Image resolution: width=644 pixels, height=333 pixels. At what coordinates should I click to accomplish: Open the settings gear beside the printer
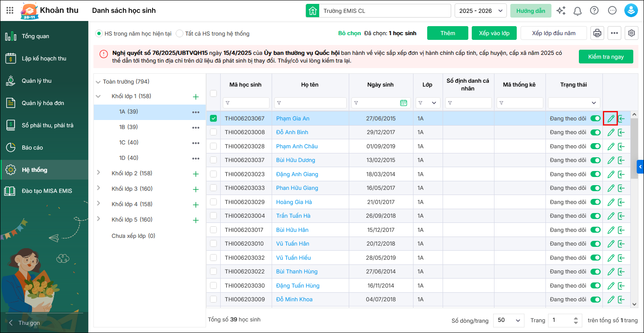click(631, 33)
